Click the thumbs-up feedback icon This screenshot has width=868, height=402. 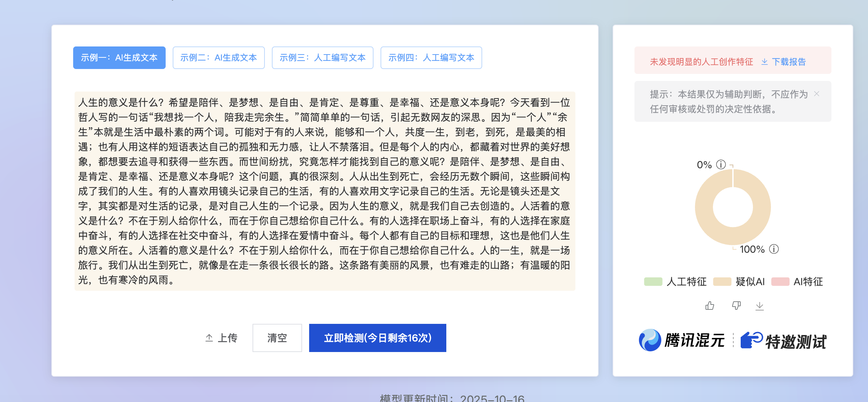(x=710, y=306)
